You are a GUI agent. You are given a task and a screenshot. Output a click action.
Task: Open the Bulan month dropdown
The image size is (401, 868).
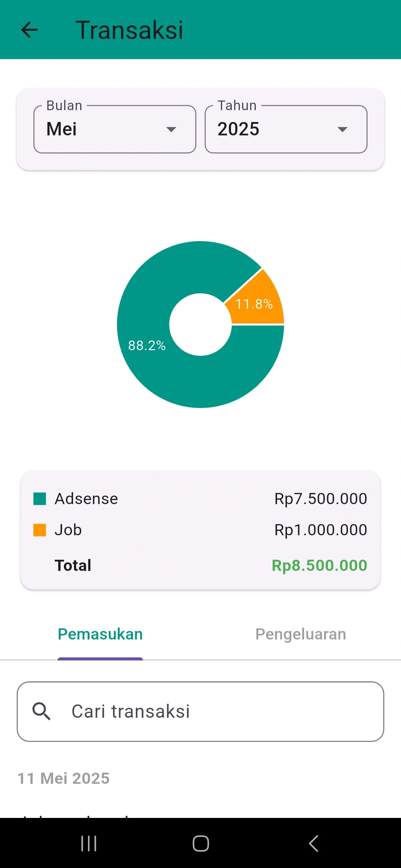115,129
